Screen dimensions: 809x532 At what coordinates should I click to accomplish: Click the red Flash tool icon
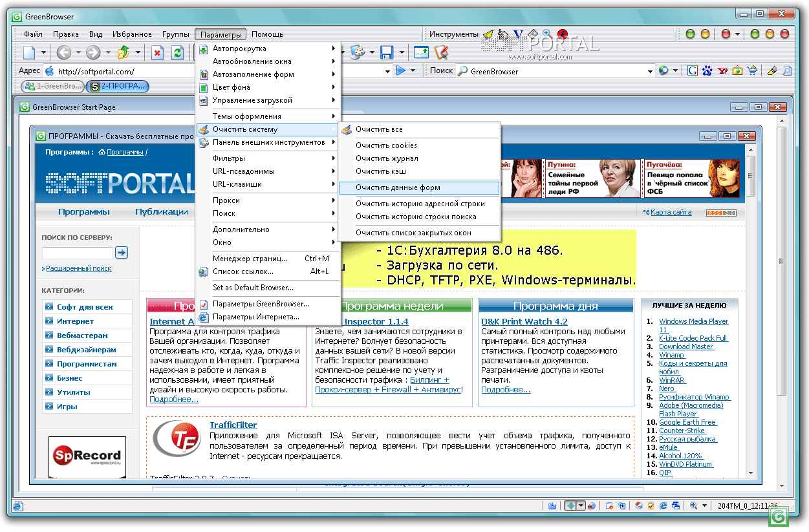563,34
